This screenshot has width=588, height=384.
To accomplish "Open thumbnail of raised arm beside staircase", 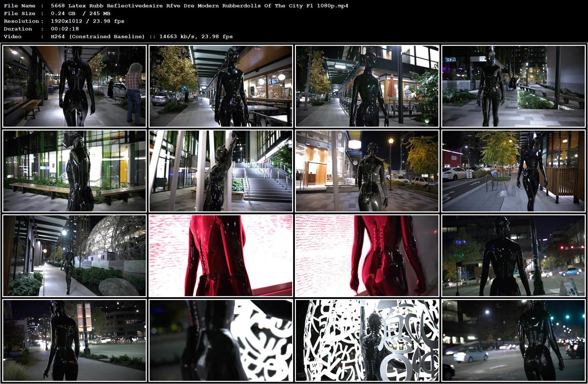I will pos(220,171).
